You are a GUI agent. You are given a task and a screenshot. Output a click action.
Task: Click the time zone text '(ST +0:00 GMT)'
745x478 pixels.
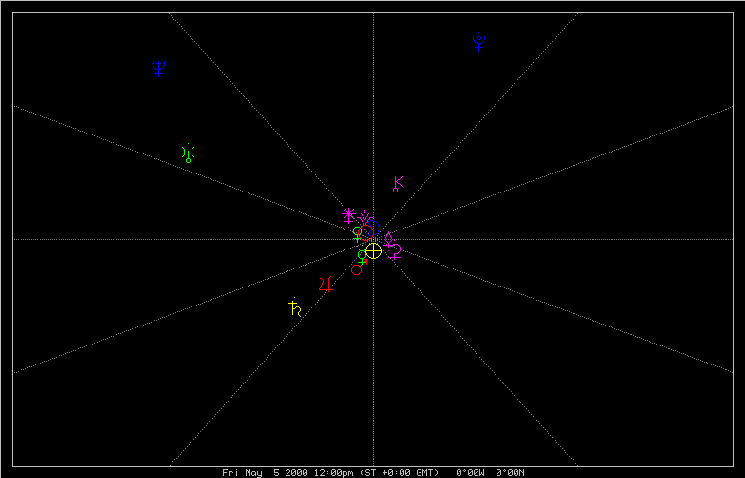[x=399, y=473]
